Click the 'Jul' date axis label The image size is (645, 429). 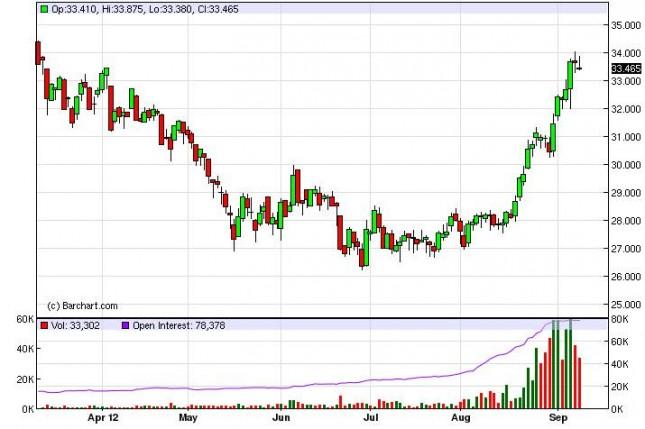pyautogui.click(x=371, y=418)
